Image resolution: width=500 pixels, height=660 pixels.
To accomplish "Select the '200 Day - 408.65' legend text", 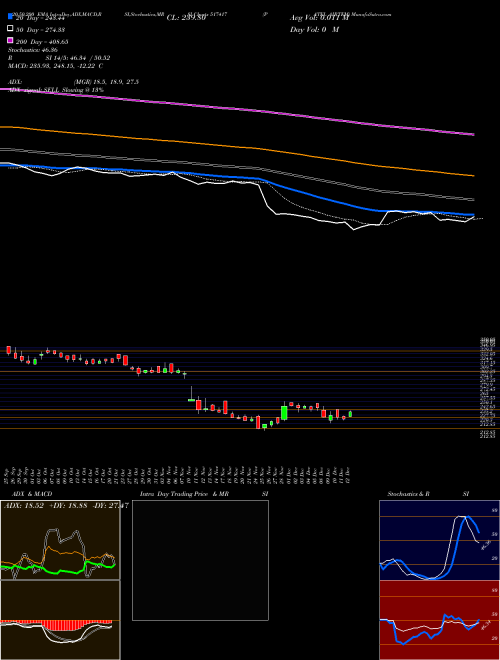I will point(43,42).
